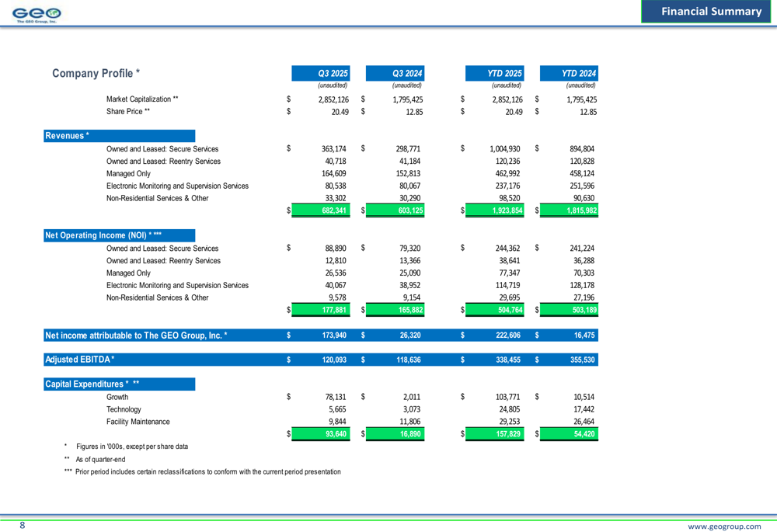Select the Market Capitalization row label

(x=142, y=99)
